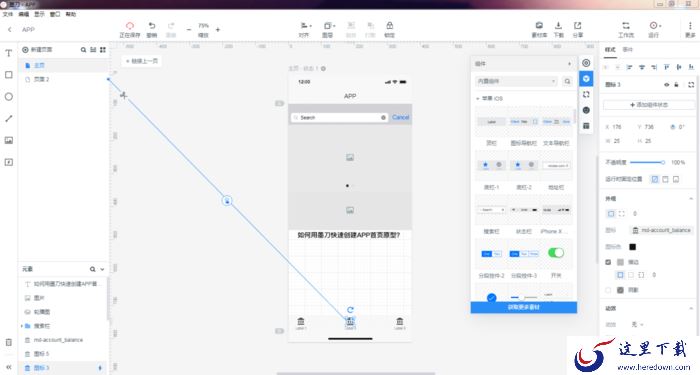Click the add component state button
The height and width of the screenshot is (375, 700).
pos(649,105)
